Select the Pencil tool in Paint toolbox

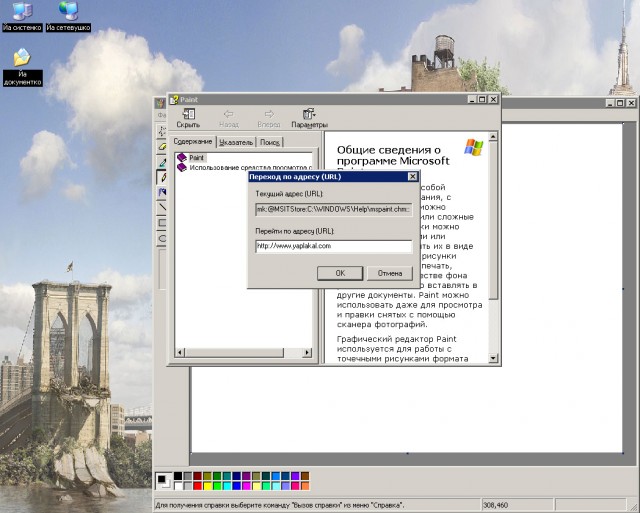(162, 177)
